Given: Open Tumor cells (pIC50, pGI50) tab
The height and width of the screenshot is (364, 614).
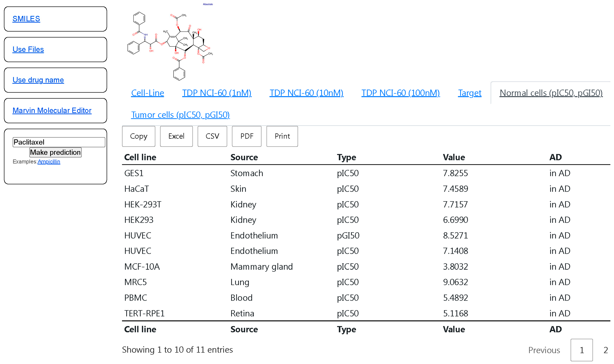Looking at the screenshot, I should pos(180,115).
